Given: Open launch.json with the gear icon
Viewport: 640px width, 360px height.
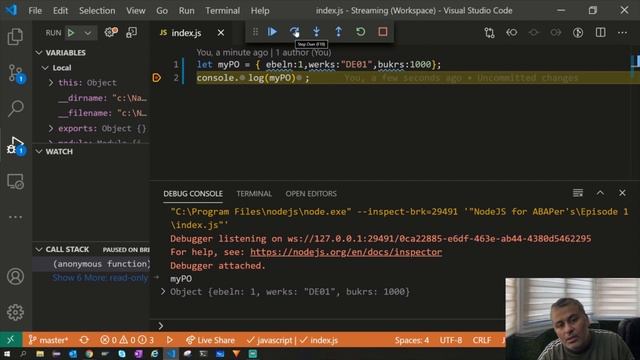Looking at the screenshot, I should point(111,32).
